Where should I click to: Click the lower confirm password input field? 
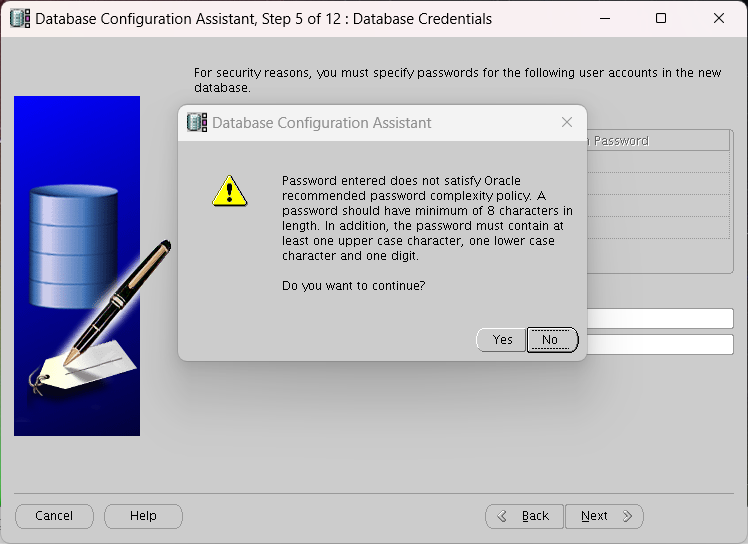point(660,345)
